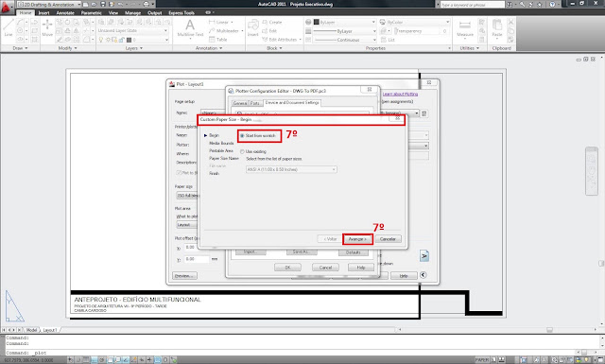The height and width of the screenshot is (364, 605).
Task: Expand the Draw panel
Action: (x=20, y=48)
